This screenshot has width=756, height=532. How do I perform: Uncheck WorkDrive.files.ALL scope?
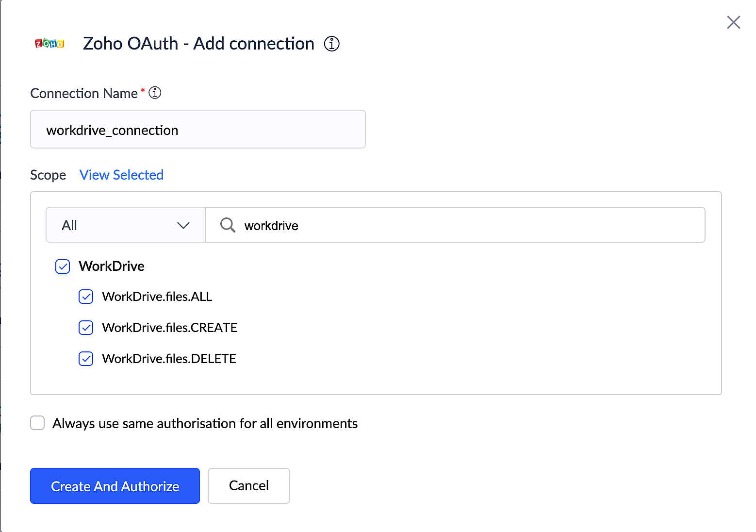click(x=86, y=297)
